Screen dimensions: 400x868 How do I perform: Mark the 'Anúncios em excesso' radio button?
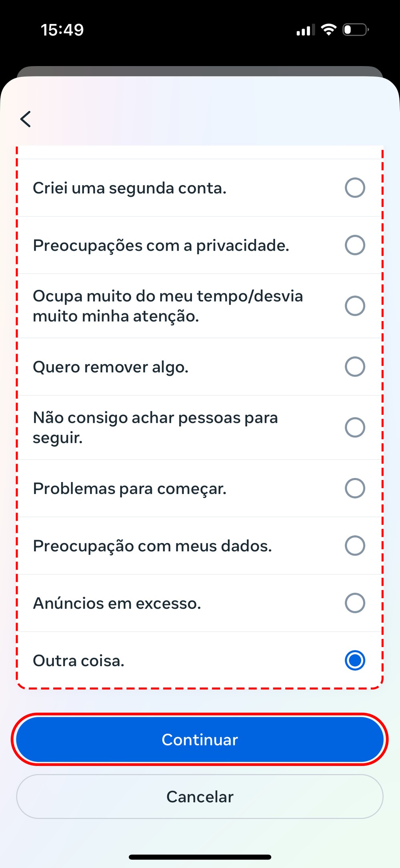(x=355, y=603)
